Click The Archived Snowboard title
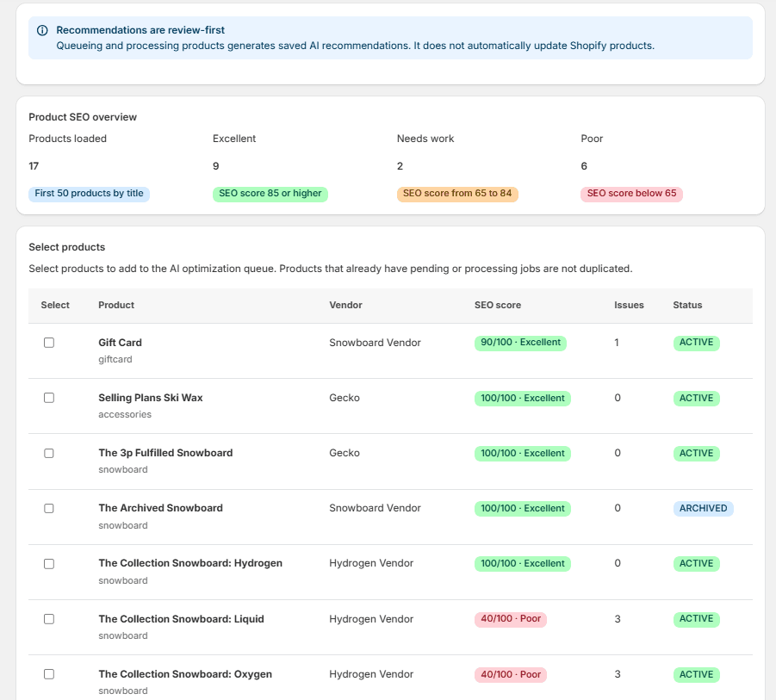776x700 pixels. [x=160, y=508]
